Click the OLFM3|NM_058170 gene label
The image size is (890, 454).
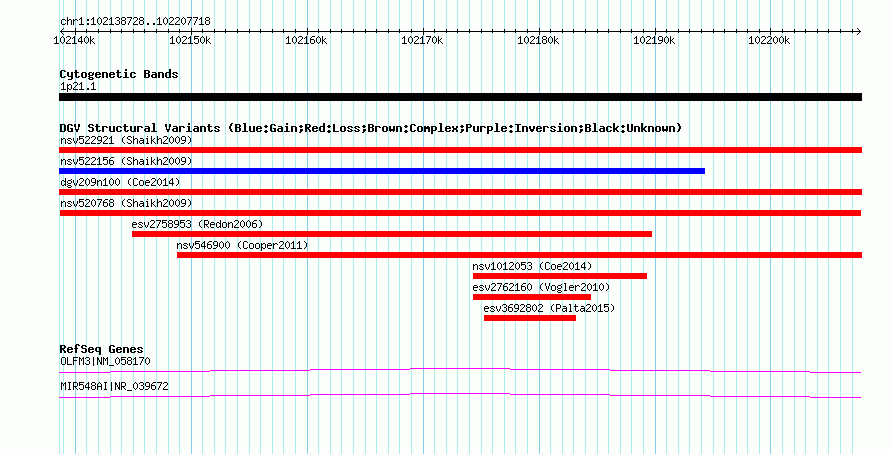[106, 361]
